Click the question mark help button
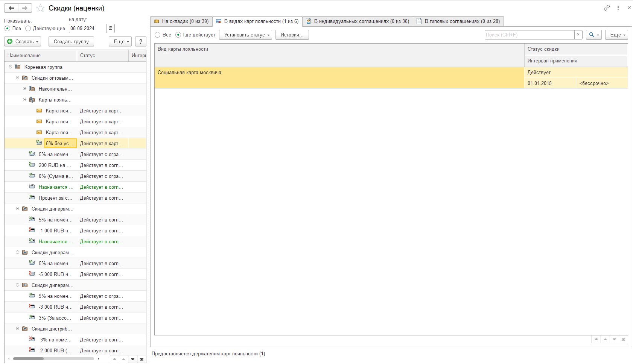The width and height of the screenshot is (633, 364). 140,41
